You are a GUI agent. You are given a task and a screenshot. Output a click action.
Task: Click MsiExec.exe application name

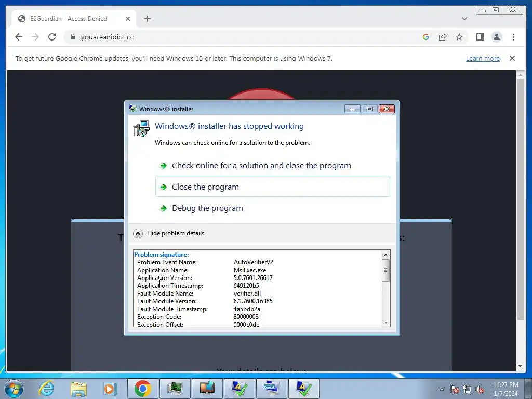coord(250,270)
